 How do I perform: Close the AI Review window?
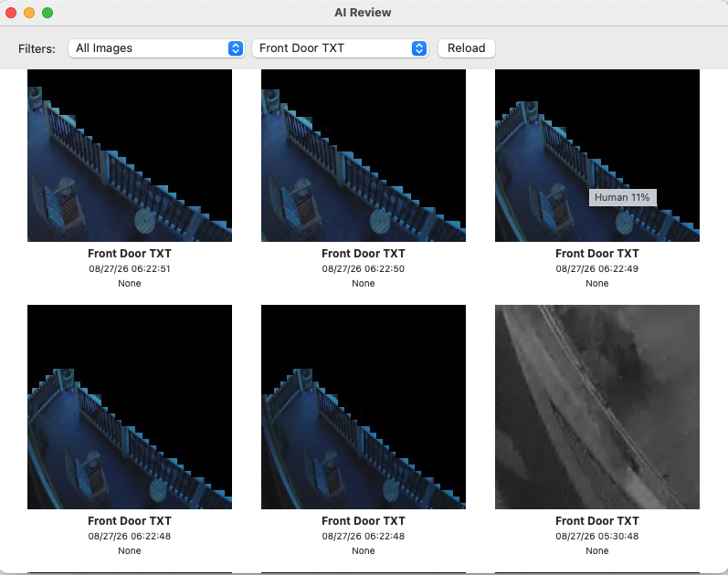tap(11, 13)
